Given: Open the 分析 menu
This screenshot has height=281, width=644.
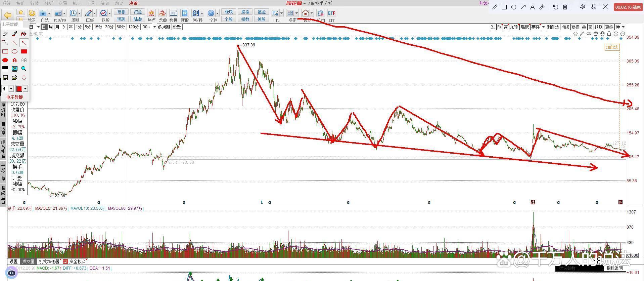Looking at the screenshot, I should tap(49, 3).
